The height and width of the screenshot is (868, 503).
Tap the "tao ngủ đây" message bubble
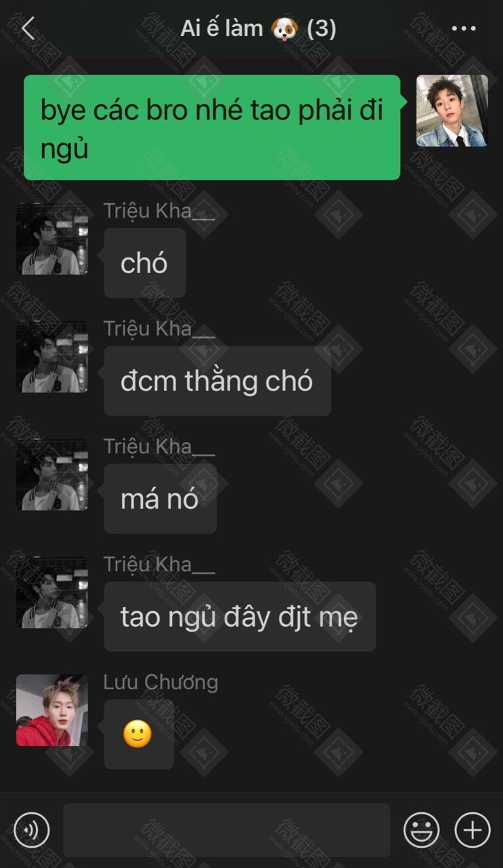pyautogui.click(x=240, y=617)
